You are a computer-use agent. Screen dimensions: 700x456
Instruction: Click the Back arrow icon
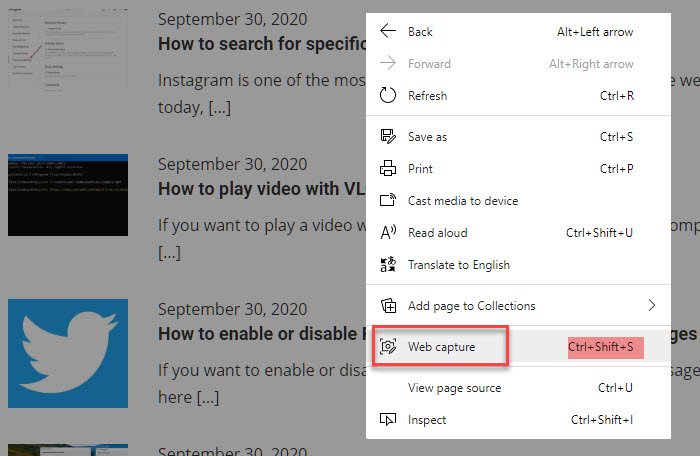(388, 32)
